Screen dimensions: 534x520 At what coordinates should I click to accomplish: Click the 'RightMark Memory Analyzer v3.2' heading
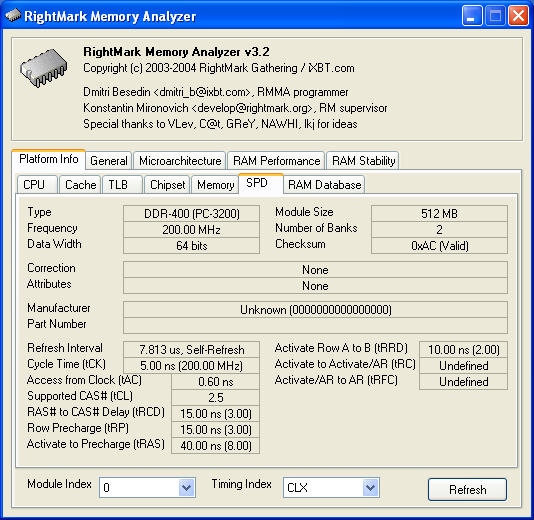(x=176, y=52)
